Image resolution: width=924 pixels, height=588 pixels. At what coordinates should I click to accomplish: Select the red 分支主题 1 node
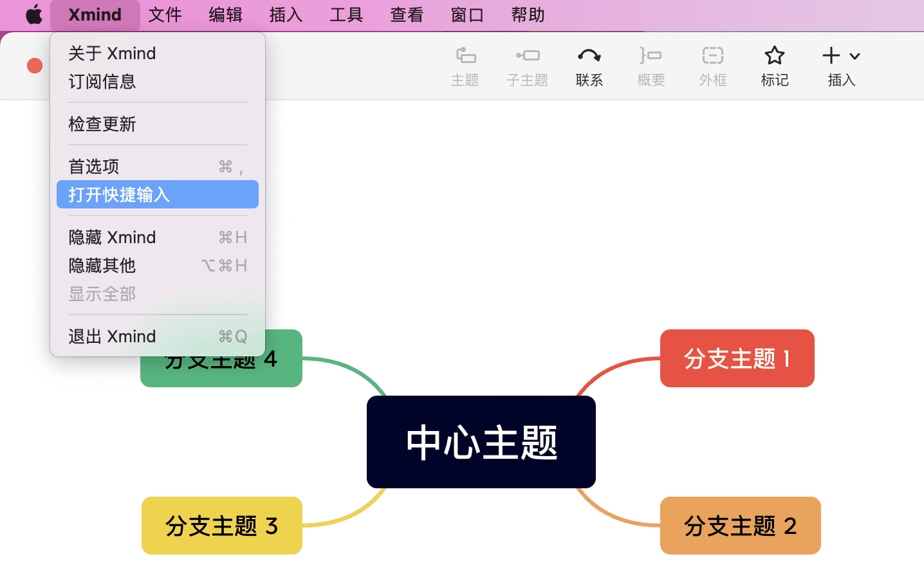737,358
